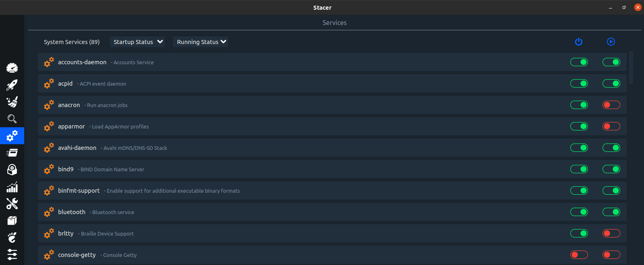The width and height of the screenshot is (644, 265).
Task: Click the services list vertical scrollbar
Action: click(631, 67)
